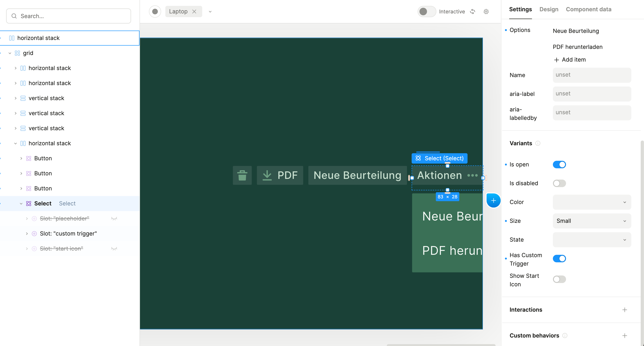Viewport: 644px width, 346px height.
Task: Open the Component data tab
Action: (588, 9)
